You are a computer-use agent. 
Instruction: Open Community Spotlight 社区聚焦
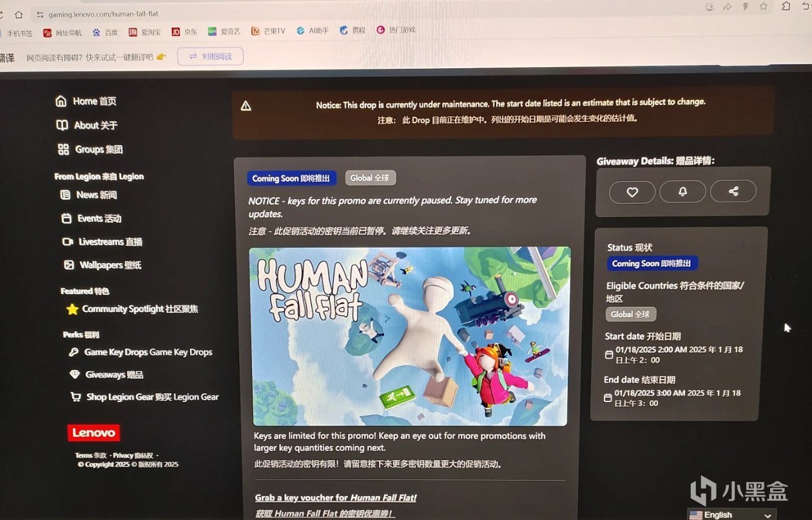point(132,309)
